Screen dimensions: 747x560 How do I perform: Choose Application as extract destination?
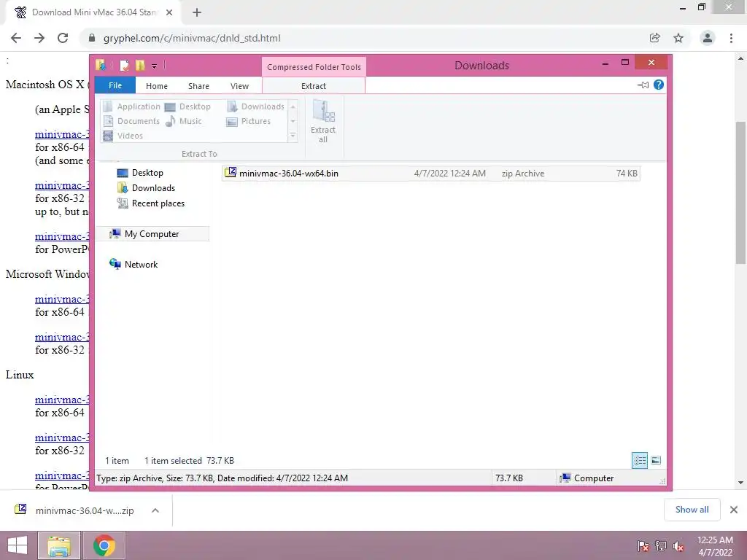132,106
